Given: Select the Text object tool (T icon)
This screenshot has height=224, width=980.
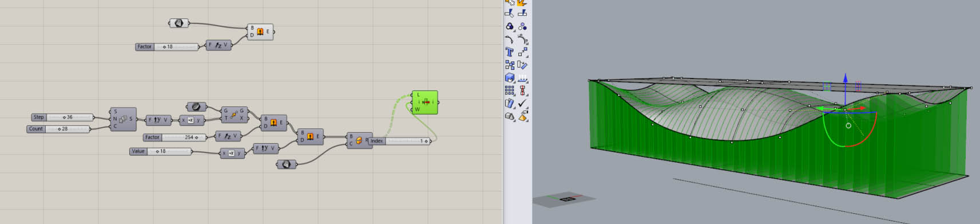Looking at the screenshot, I should (509, 52).
